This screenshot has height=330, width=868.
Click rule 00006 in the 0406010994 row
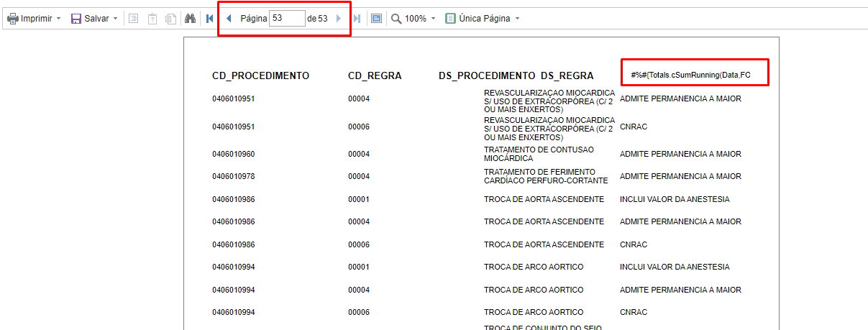pos(359,312)
